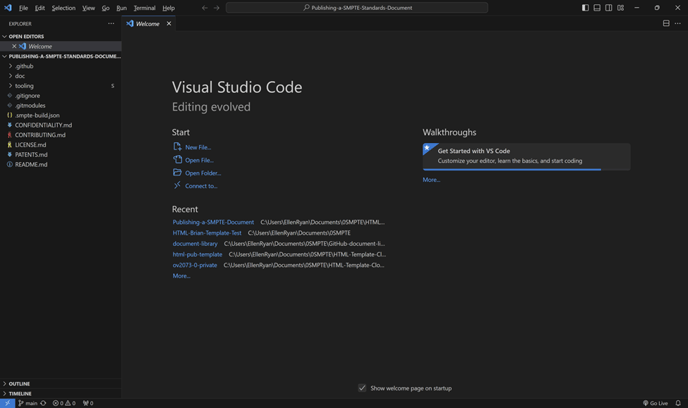The image size is (688, 408).
Task: Click the synchronize changes icon beside main
Action: point(43,403)
